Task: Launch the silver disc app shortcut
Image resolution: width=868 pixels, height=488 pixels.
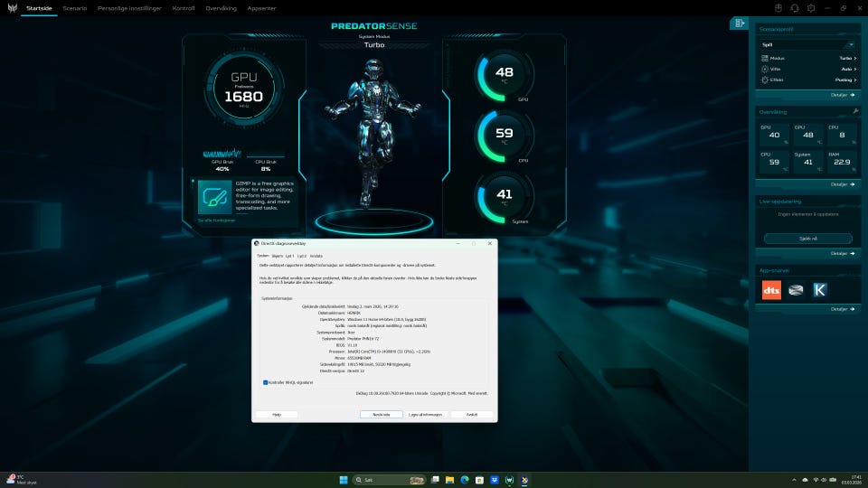Action: (x=796, y=290)
